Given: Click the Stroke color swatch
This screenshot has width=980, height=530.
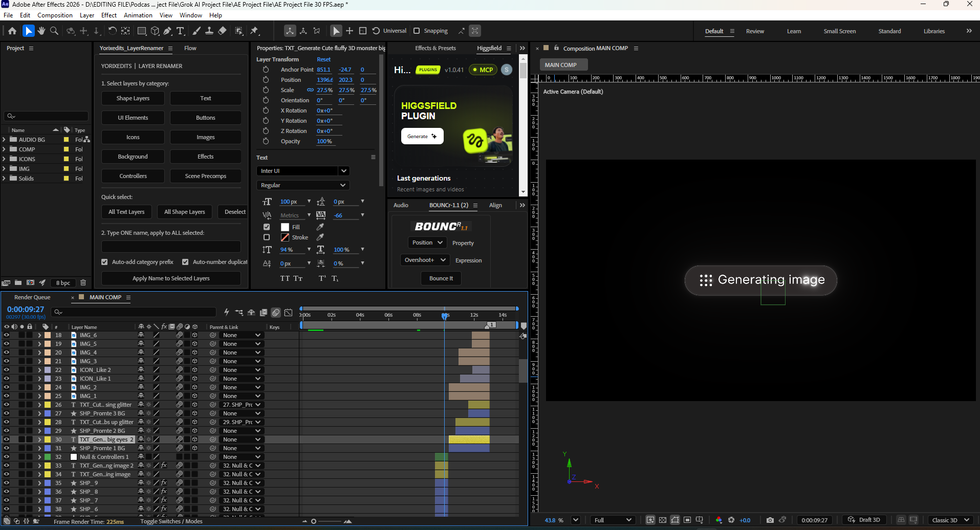Looking at the screenshot, I should (285, 237).
